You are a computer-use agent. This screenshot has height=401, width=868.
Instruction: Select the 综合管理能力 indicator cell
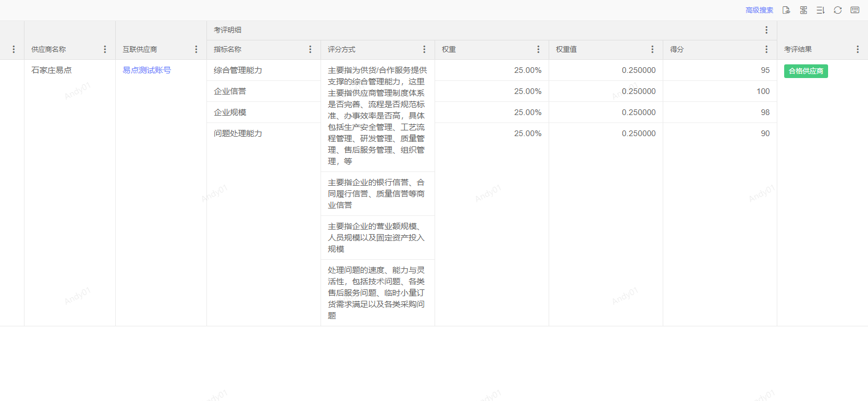tap(238, 71)
